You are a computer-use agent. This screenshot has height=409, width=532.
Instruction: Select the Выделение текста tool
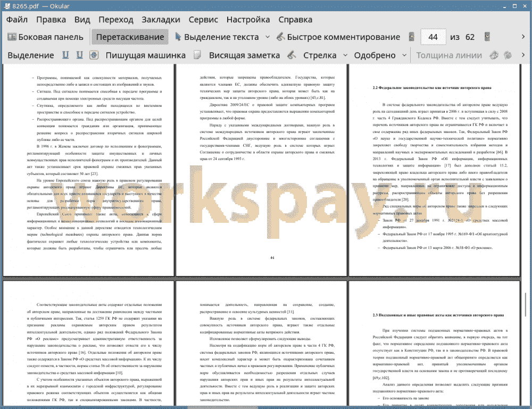[217, 37]
